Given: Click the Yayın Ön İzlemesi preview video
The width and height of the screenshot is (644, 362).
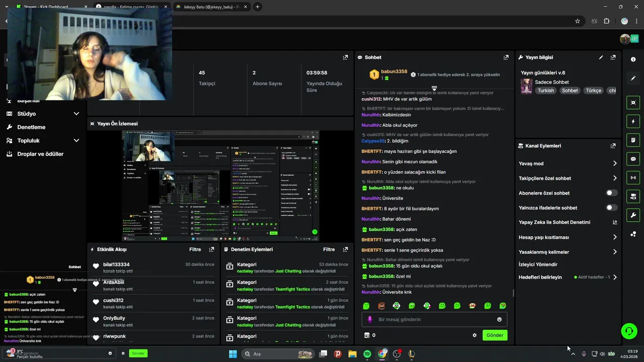Looking at the screenshot, I should tap(221, 186).
